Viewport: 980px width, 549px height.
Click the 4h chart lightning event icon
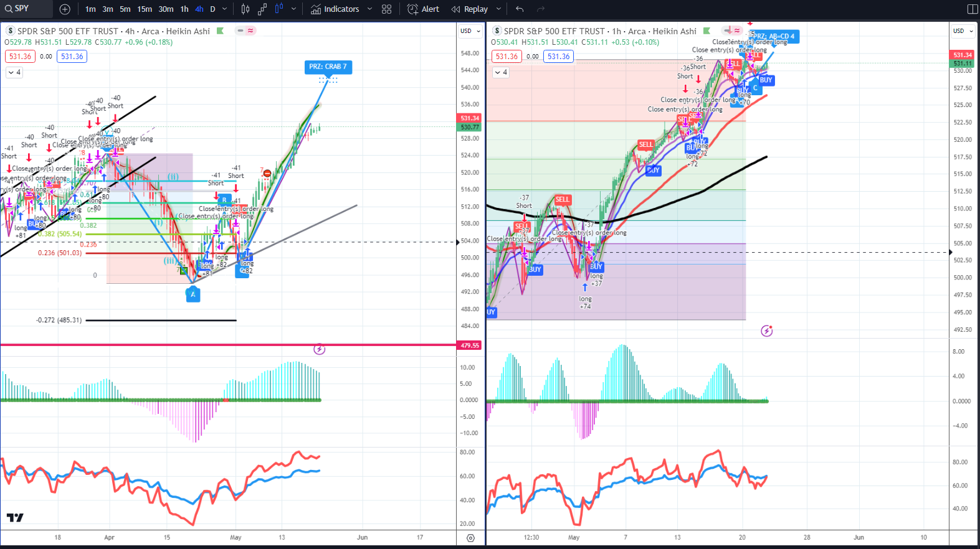pos(319,349)
